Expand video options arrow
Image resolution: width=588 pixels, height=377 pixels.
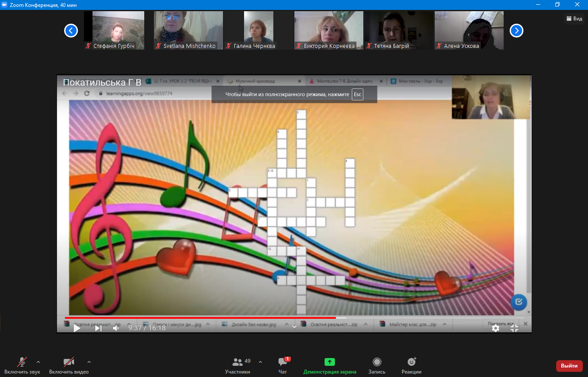pos(89,361)
